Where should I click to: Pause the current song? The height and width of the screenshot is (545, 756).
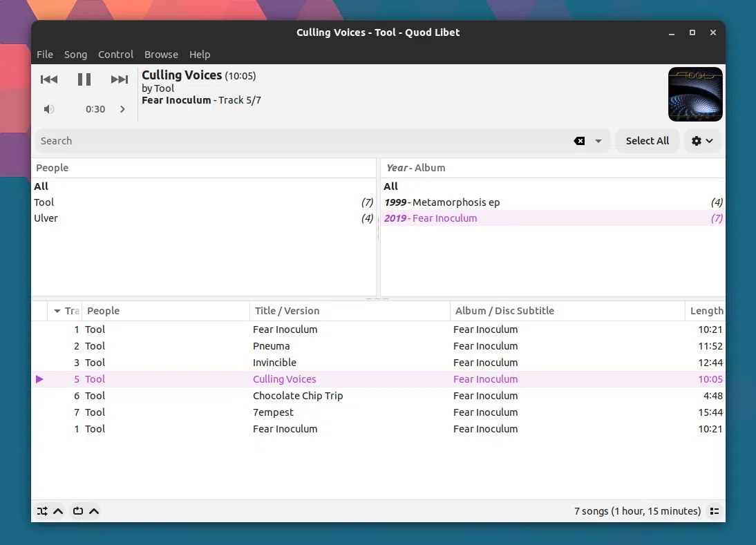tap(84, 79)
